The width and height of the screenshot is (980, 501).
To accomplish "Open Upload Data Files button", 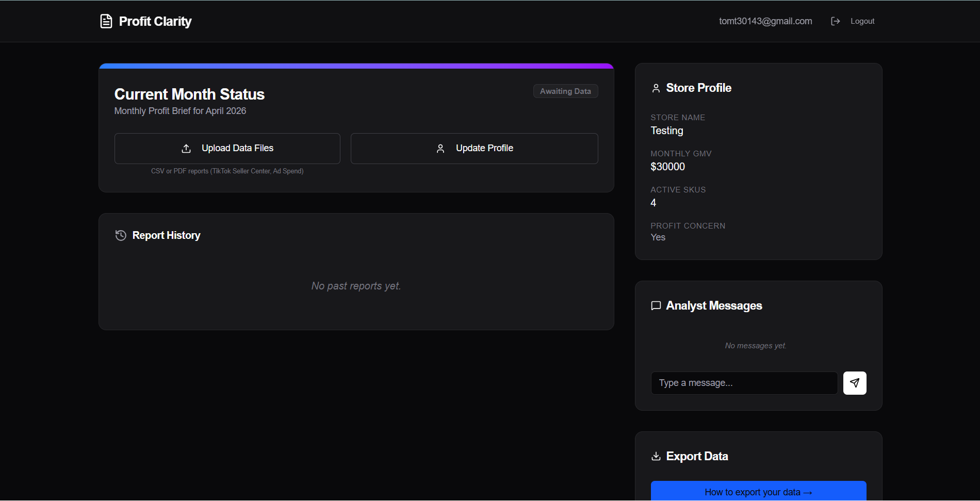I will 227,149.
